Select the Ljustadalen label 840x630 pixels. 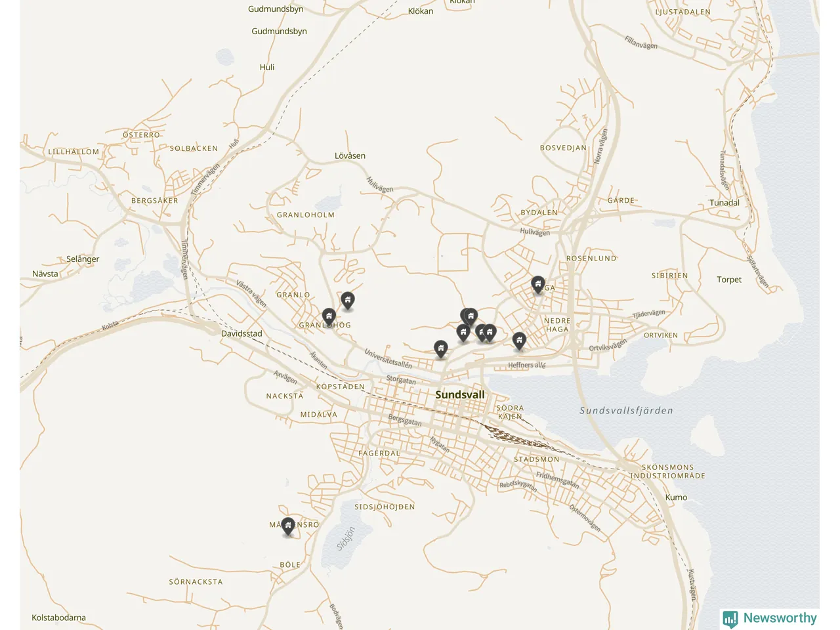coord(683,12)
